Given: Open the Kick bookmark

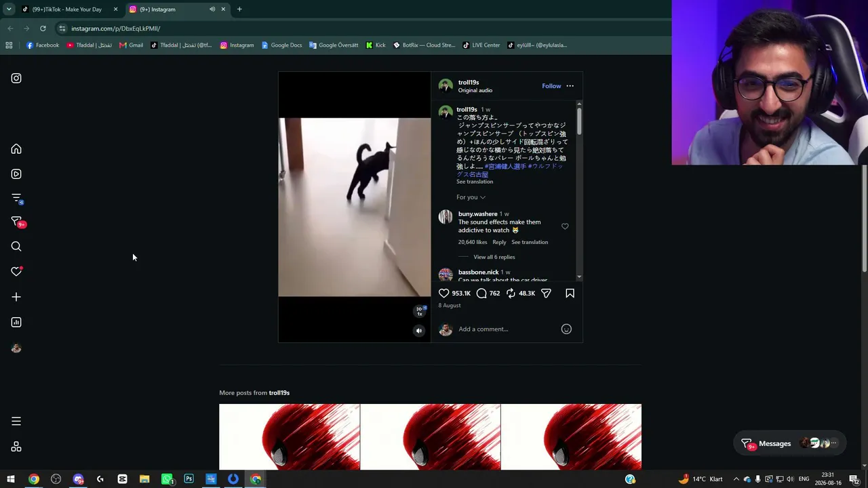Looking at the screenshot, I should [x=376, y=45].
